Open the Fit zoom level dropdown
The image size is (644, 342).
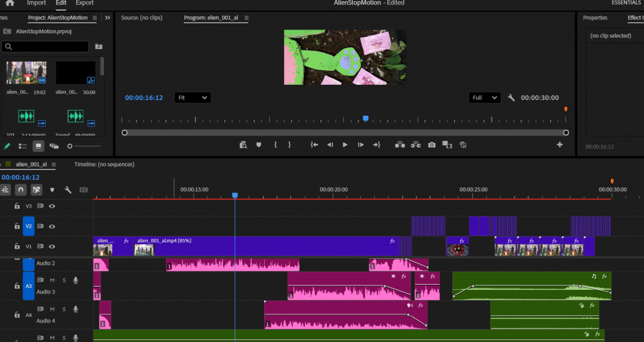click(x=192, y=97)
